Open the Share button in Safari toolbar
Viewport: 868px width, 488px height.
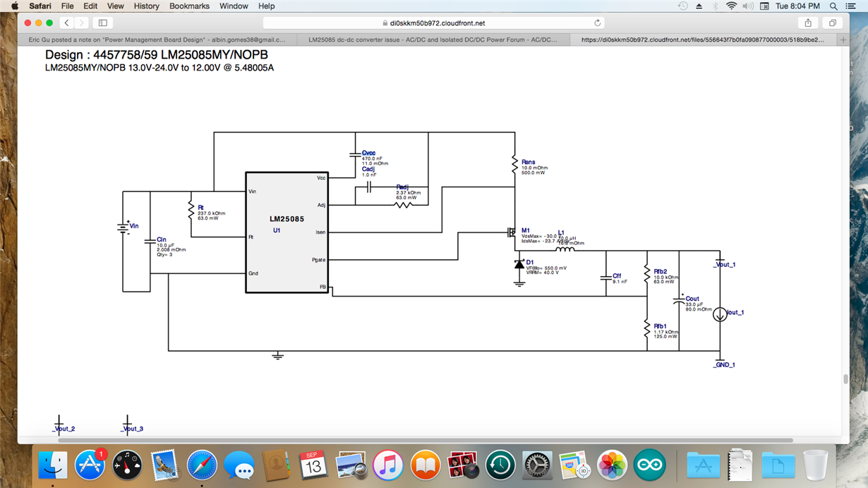[808, 23]
